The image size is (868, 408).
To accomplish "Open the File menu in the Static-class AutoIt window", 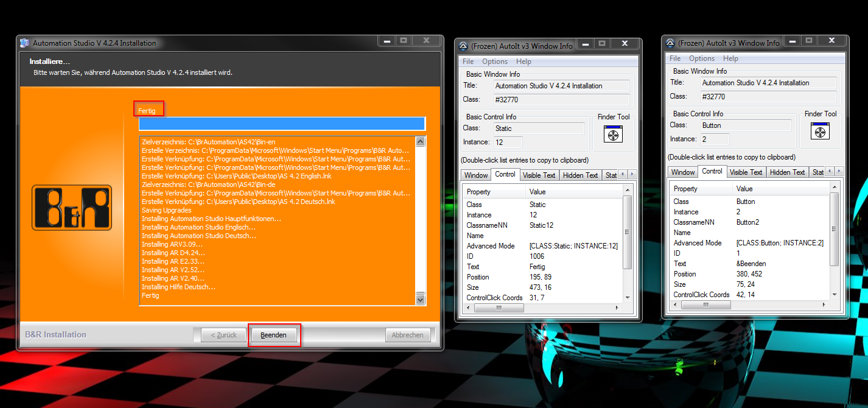I will point(468,62).
